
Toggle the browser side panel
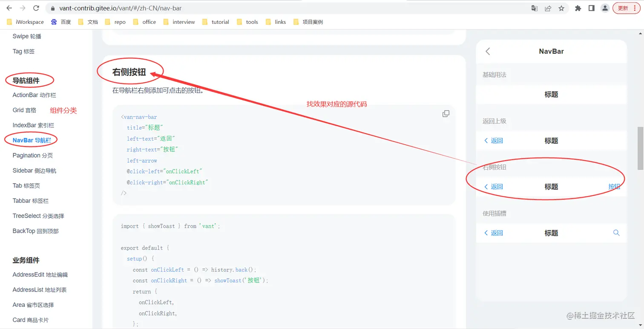point(591,8)
